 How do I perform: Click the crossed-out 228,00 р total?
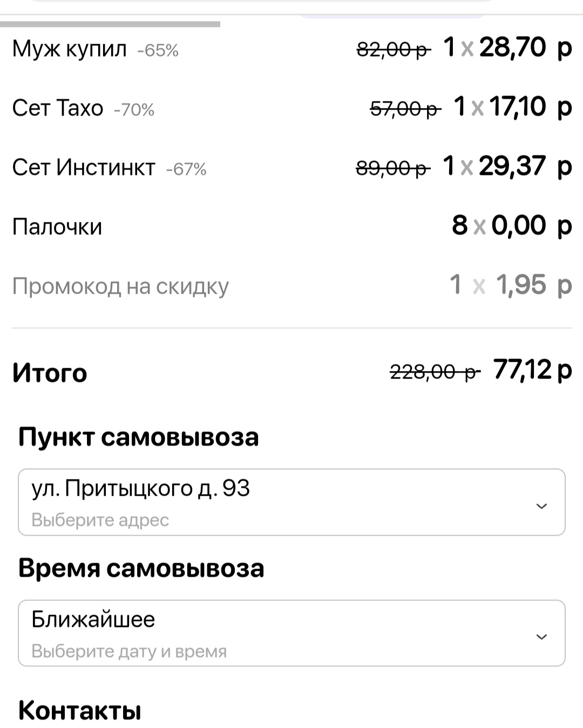pos(435,372)
